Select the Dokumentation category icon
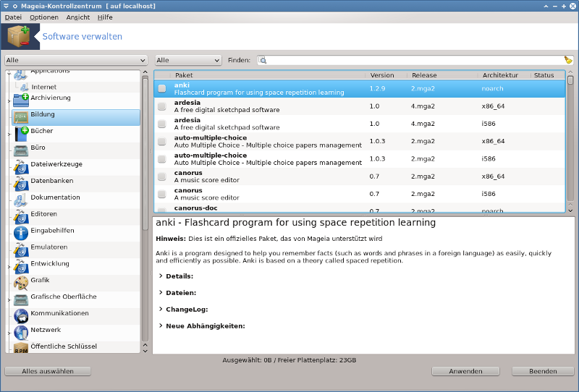Image resolution: width=579 pixels, height=392 pixels. pyautogui.click(x=20, y=200)
